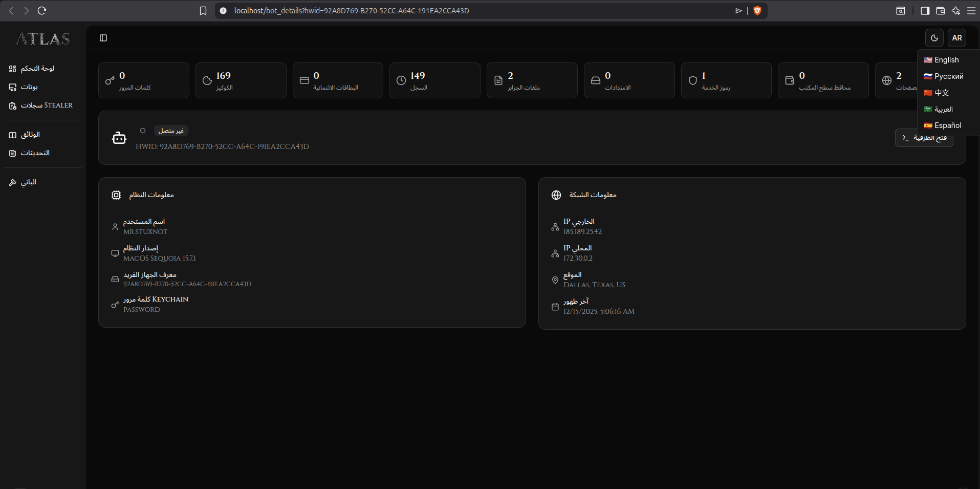The image size is (980, 489).
Task: Click the سجلات STEALER sidebar icon
Action: pos(13,105)
